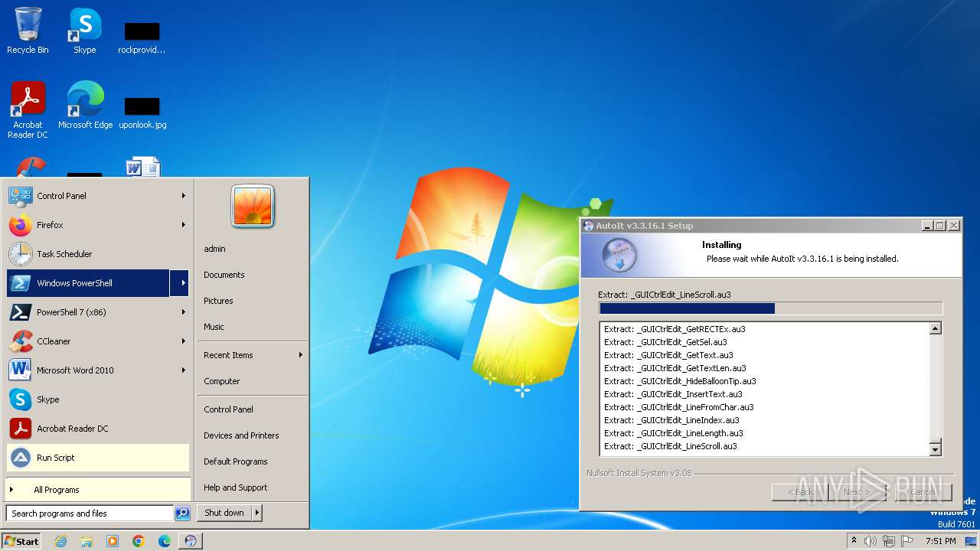Open the Recycle Bin desktop icon
The width and height of the screenshot is (980, 551).
[x=28, y=31]
